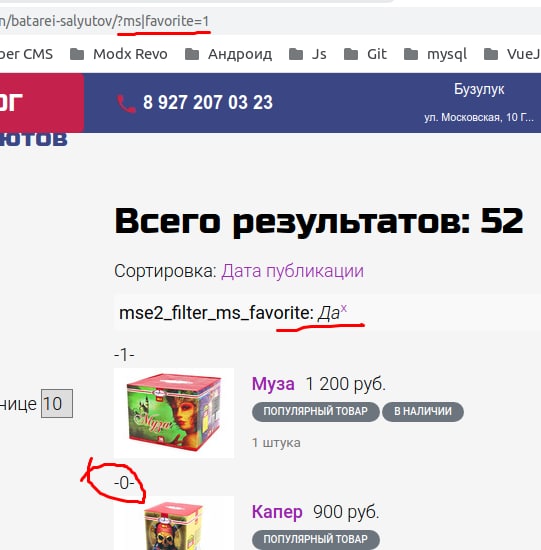Click the В НАЛИЧИИ badge on Муза

coord(423,411)
